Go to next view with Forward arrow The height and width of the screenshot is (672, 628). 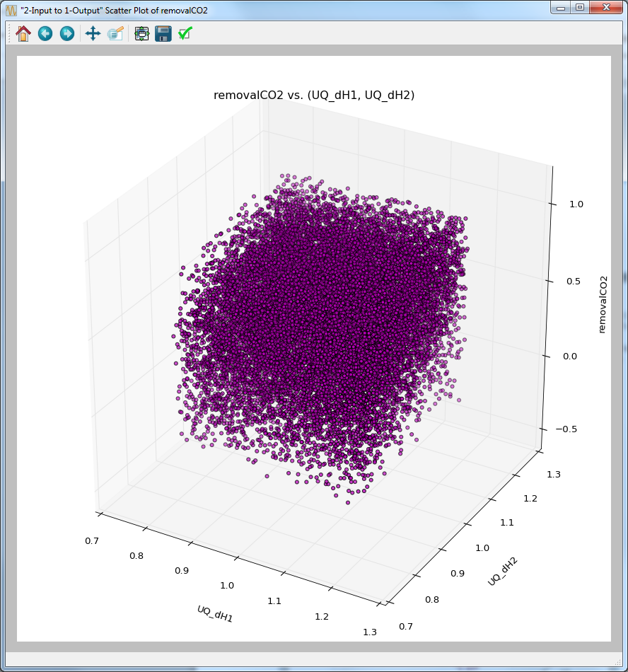tap(66, 33)
